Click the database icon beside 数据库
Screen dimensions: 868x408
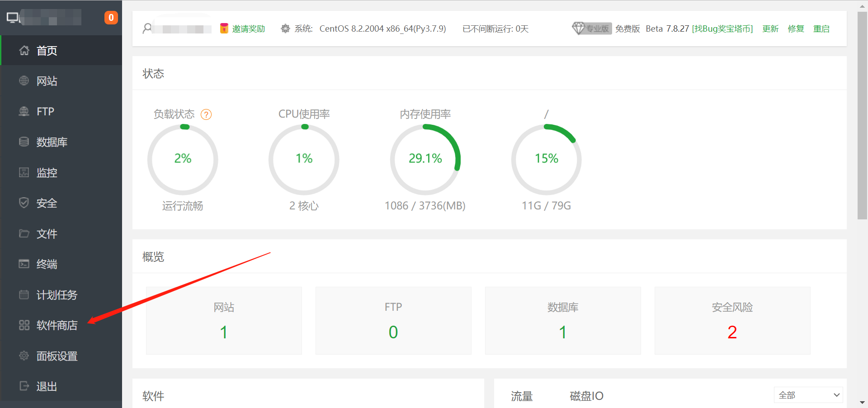click(24, 142)
